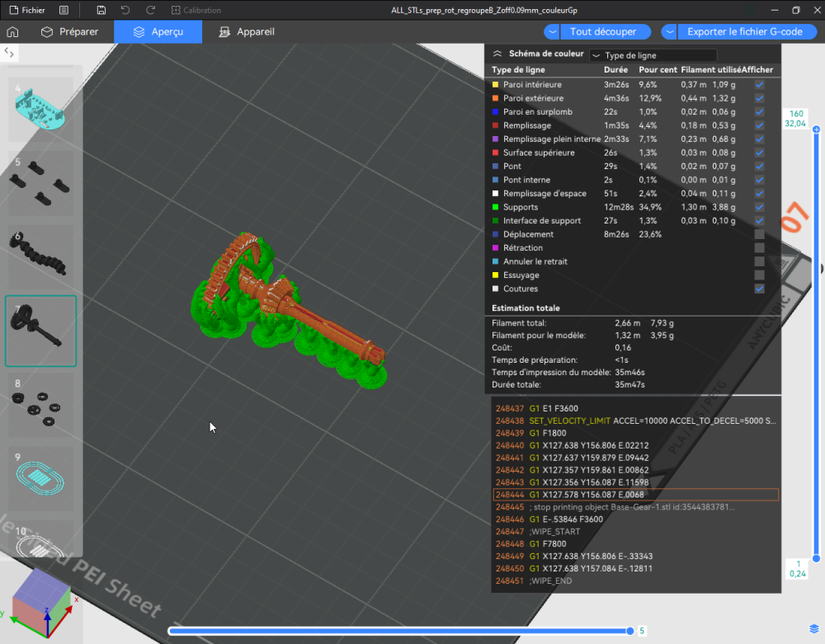
Task: Click the bottom handle of layer slider
Action: pos(816,558)
